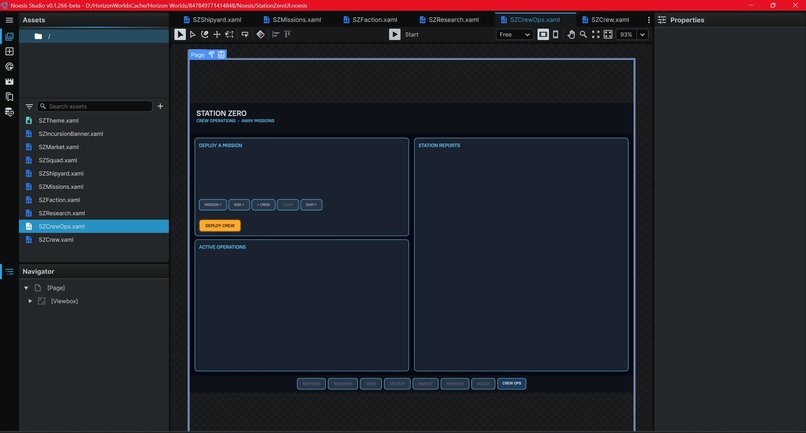Screen dimensions: 806x433
Task: Switch to the SZResearch.xaml tab
Action: pyautogui.click(x=449, y=20)
